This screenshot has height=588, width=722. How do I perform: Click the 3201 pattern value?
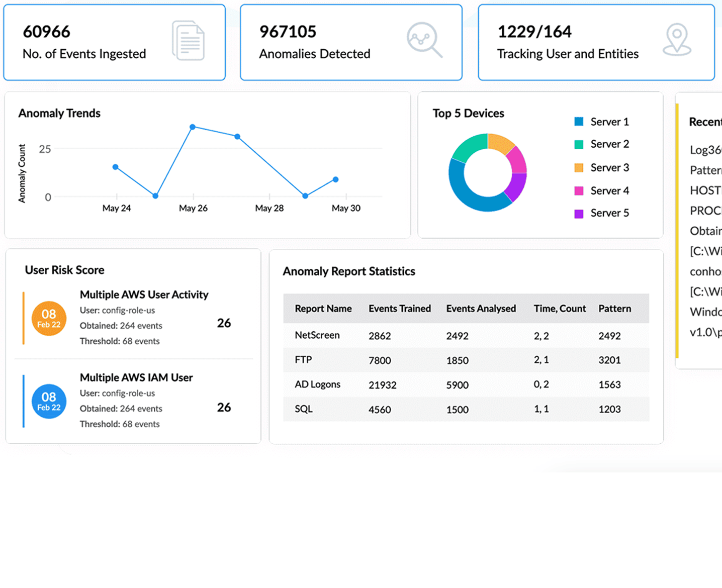(609, 360)
